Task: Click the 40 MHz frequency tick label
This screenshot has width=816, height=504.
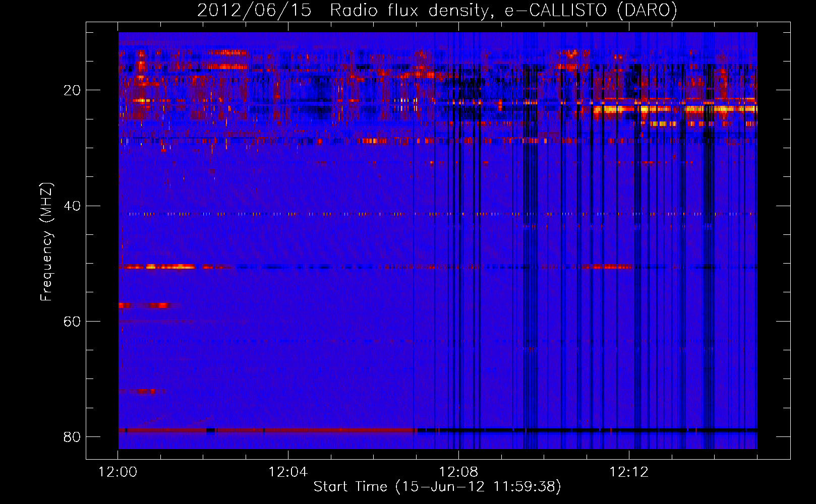Action: point(72,206)
